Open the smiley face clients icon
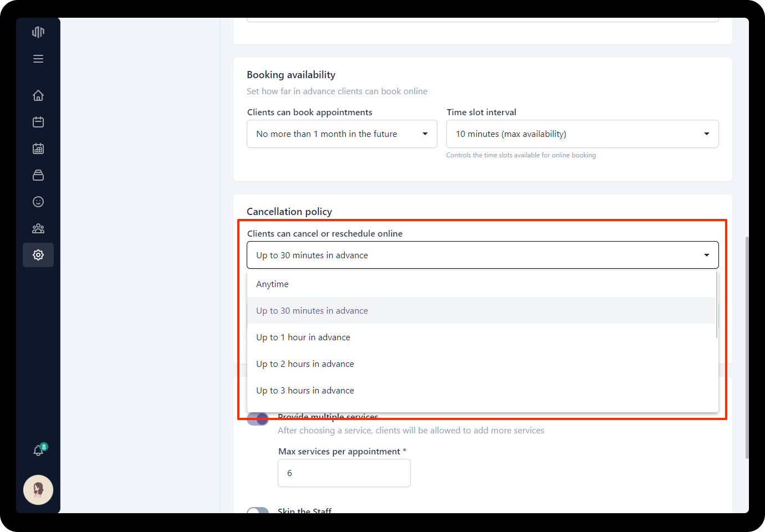The width and height of the screenshot is (765, 532). (x=38, y=202)
